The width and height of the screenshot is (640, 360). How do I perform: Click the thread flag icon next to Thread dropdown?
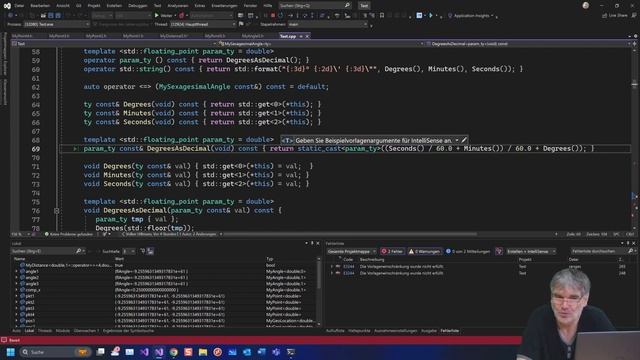pos(241,24)
